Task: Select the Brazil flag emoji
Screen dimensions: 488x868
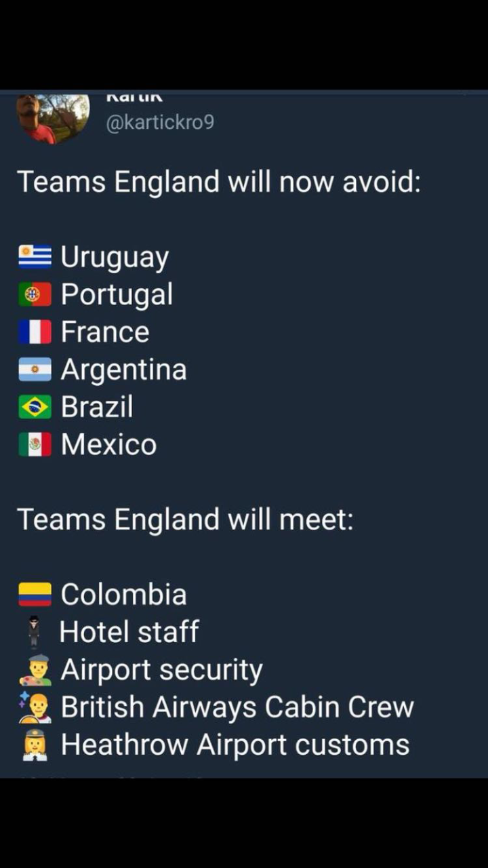Action: pyautogui.click(x=35, y=407)
